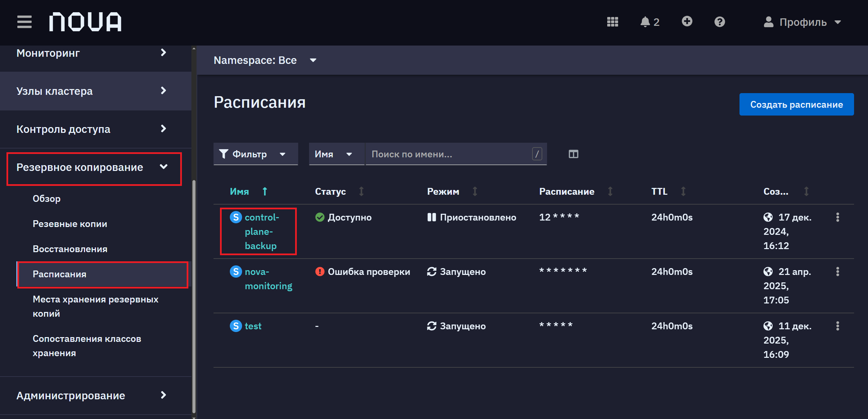Click S badge of test row
The height and width of the screenshot is (419, 868).
(236, 326)
